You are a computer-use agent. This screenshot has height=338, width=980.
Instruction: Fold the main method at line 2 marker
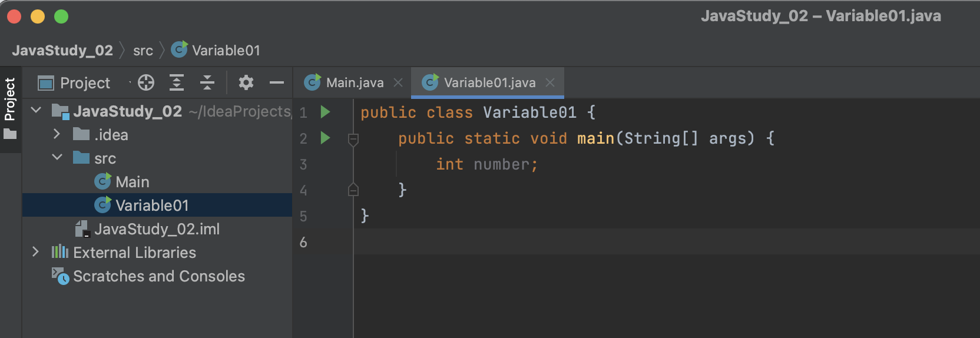[x=353, y=140]
